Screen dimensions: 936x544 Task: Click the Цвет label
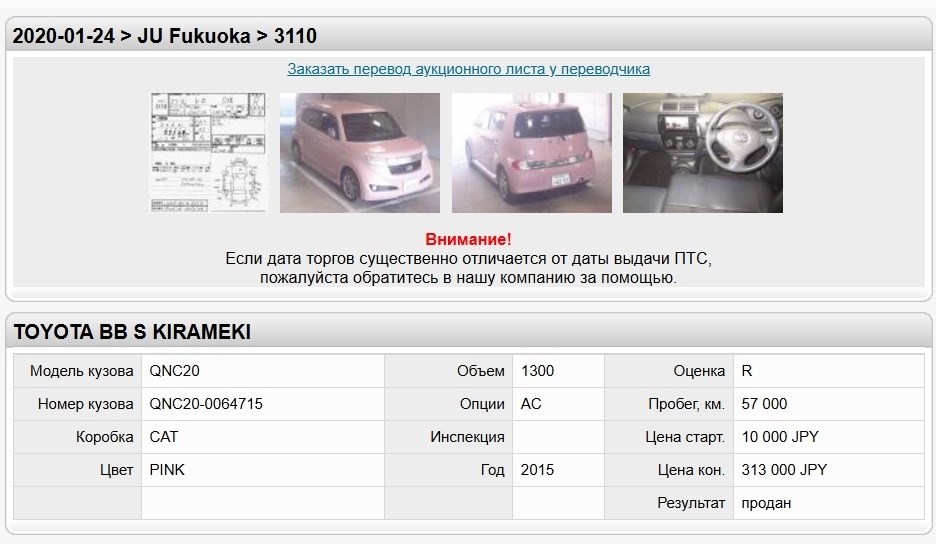click(116, 470)
